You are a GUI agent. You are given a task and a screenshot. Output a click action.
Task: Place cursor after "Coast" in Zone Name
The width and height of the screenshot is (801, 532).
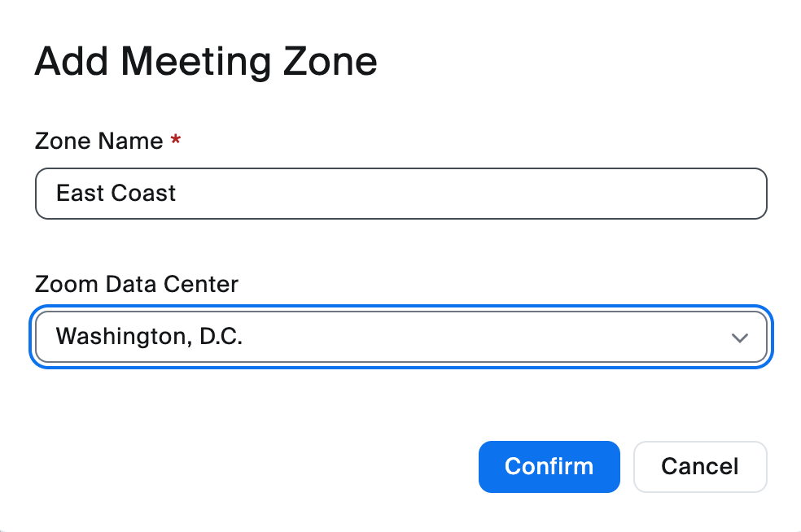tap(177, 194)
